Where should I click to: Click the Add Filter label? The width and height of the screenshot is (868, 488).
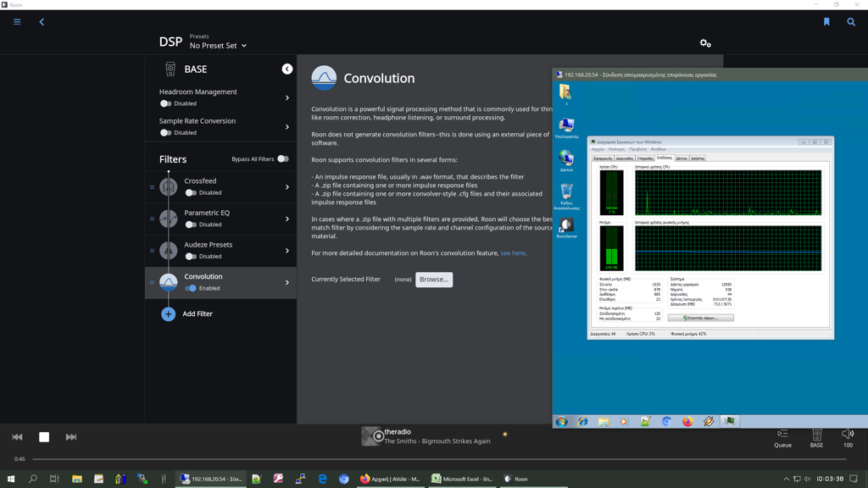coord(198,313)
